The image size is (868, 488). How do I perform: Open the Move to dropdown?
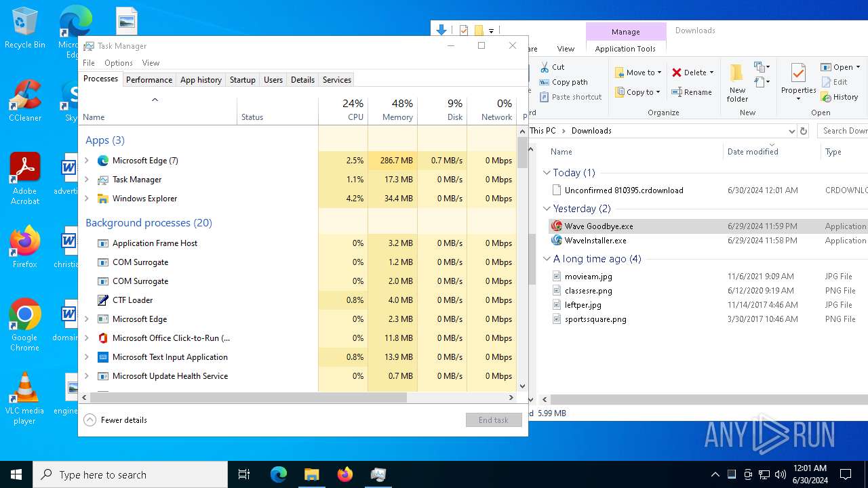(x=638, y=73)
